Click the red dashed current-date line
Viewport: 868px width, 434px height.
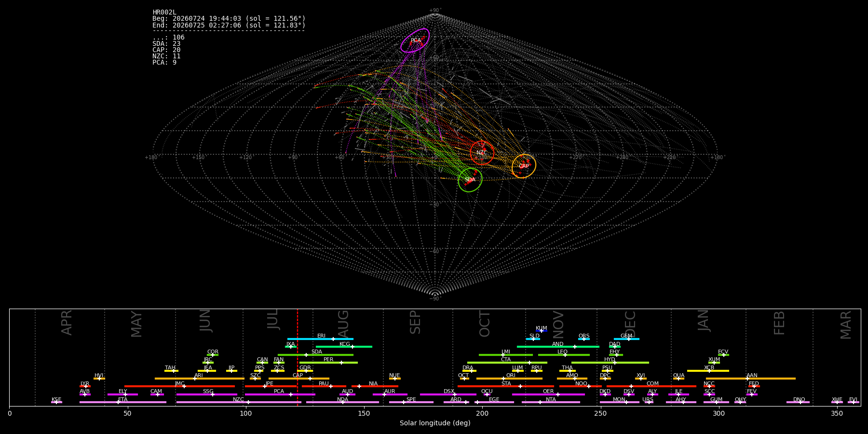(298, 357)
